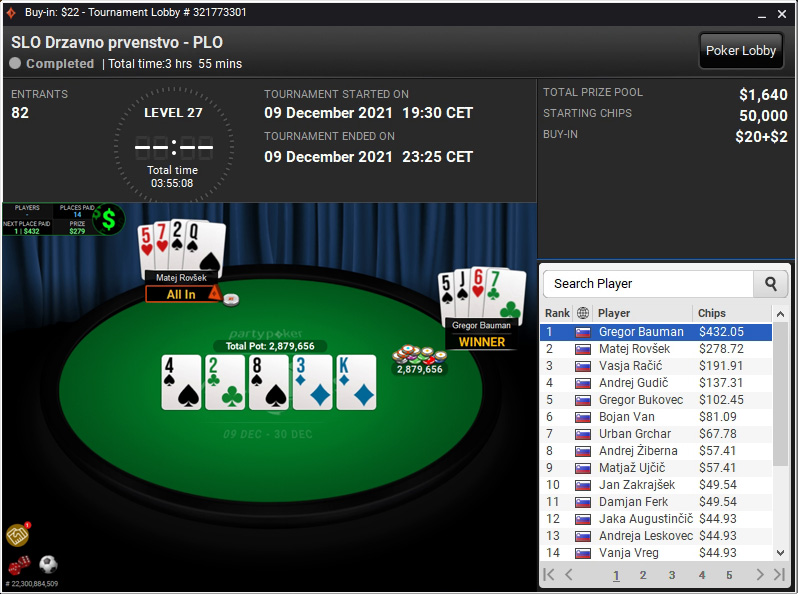Click the dealer button chip near Matej Rovšek
This screenshot has width=798, height=594.
[231, 300]
